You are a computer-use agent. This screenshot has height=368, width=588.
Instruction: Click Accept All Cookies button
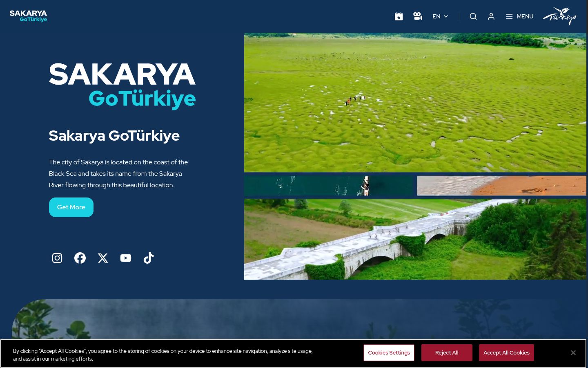[x=506, y=352]
